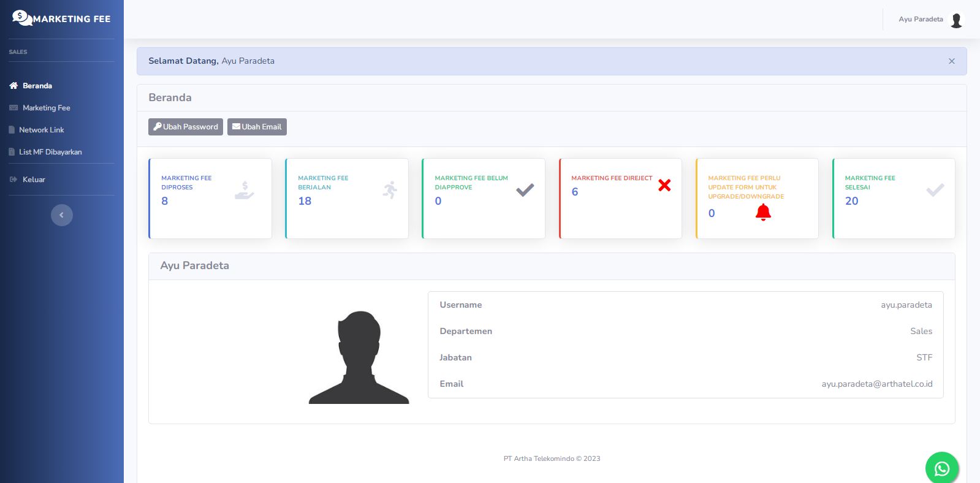Viewport: 980px width, 483px height.
Task: Click the checkmark icon on Belum Diapprove card
Action: [525, 190]
